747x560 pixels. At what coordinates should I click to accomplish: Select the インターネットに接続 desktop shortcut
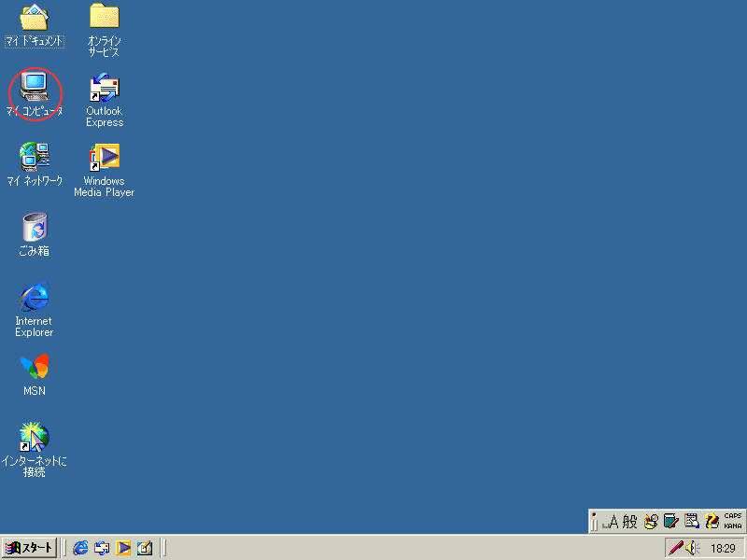35,450
